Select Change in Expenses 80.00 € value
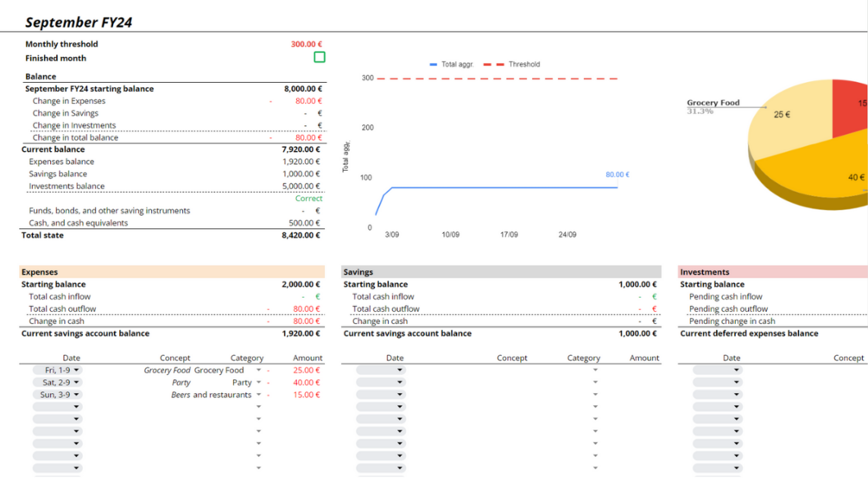Image resolution: width=868 pixels, height=488 pixels. (308, 101)
